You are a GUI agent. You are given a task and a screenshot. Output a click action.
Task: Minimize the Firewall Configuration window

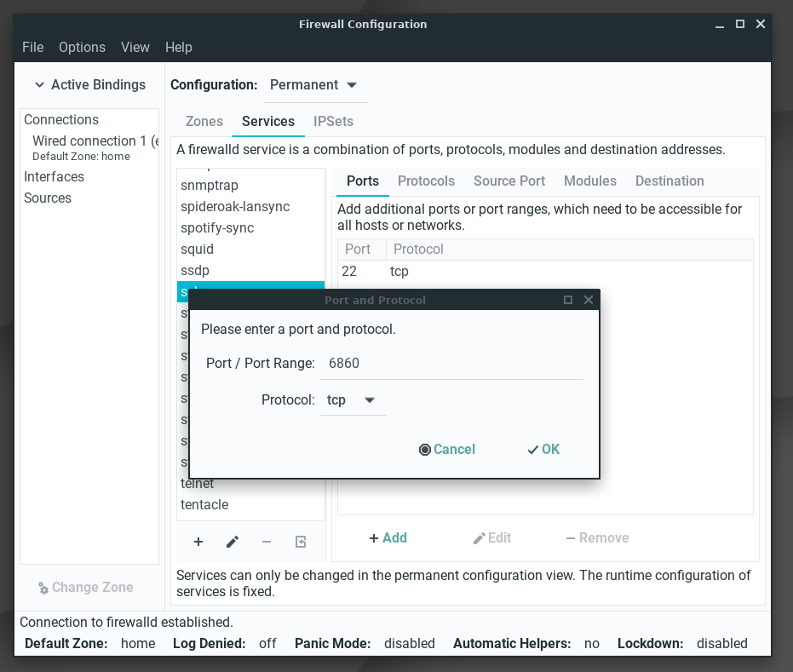pos(720,24)
